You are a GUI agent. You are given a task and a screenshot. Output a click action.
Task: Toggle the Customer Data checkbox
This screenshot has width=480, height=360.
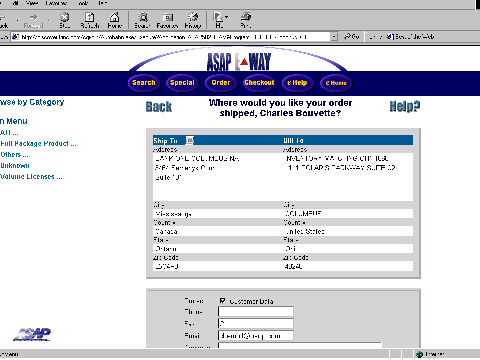click(x=222, y=301)
